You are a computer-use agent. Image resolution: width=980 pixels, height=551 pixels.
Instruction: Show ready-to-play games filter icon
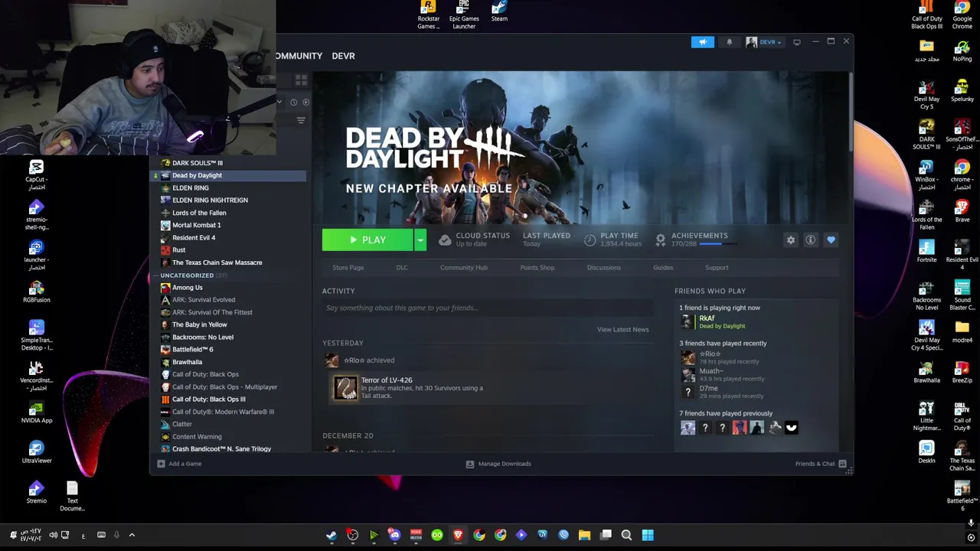coord(306,102)
